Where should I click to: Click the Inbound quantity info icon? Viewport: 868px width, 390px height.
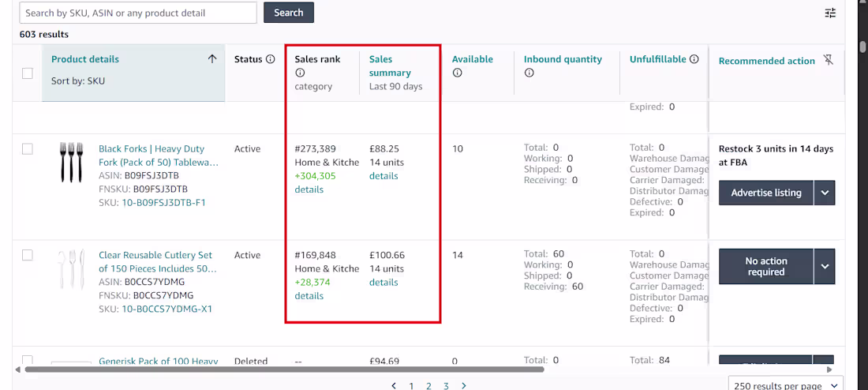529,73
